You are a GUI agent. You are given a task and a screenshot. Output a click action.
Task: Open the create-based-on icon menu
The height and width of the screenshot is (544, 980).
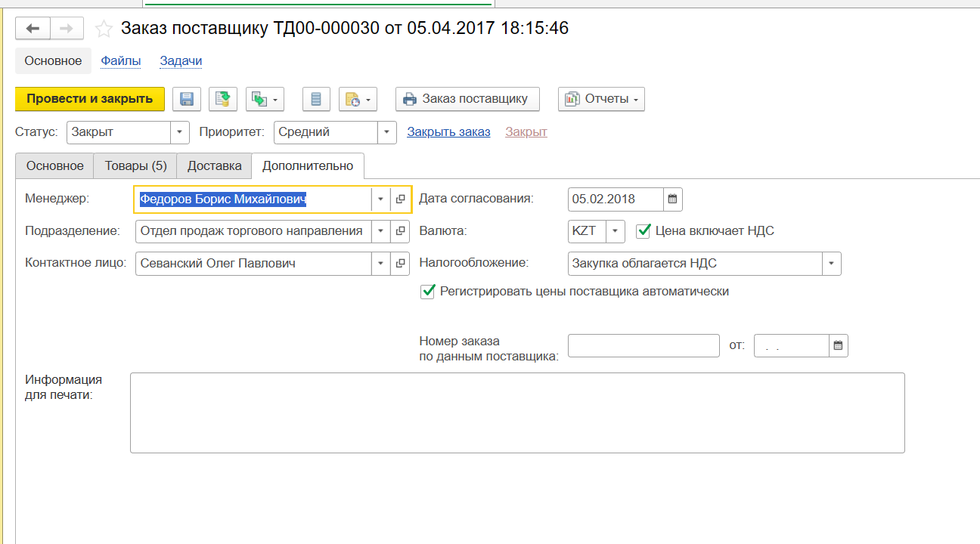(x=264, y=99)
